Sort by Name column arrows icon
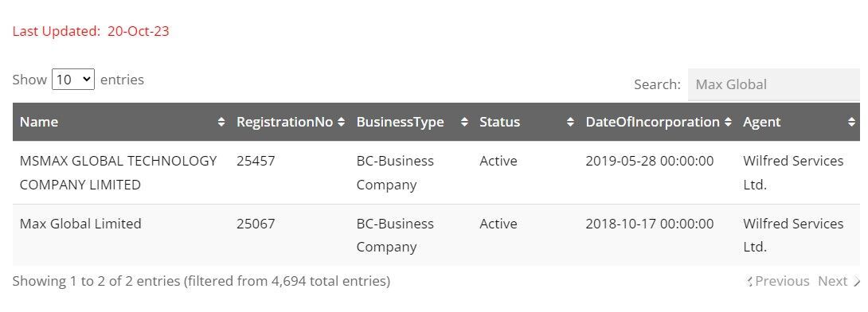The image size is (868, 312). point(221,123)
